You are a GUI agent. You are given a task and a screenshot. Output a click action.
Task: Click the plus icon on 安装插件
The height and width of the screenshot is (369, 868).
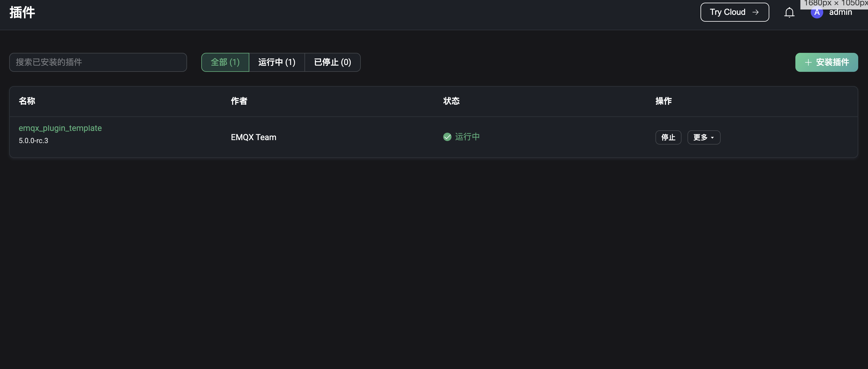click(808, 62)
